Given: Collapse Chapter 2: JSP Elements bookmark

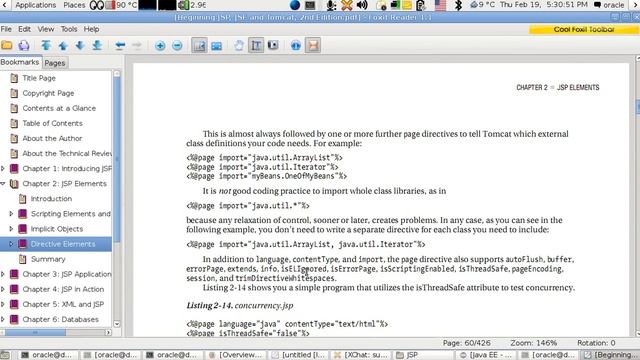Looking at the screenshot, I should tap(3, 183).
